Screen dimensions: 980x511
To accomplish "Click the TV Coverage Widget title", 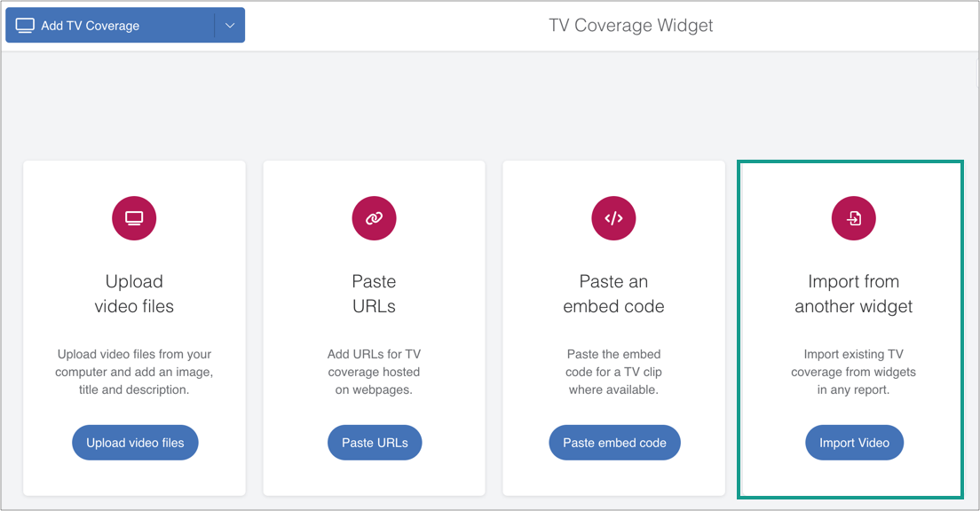I will (x=630, y=26).
